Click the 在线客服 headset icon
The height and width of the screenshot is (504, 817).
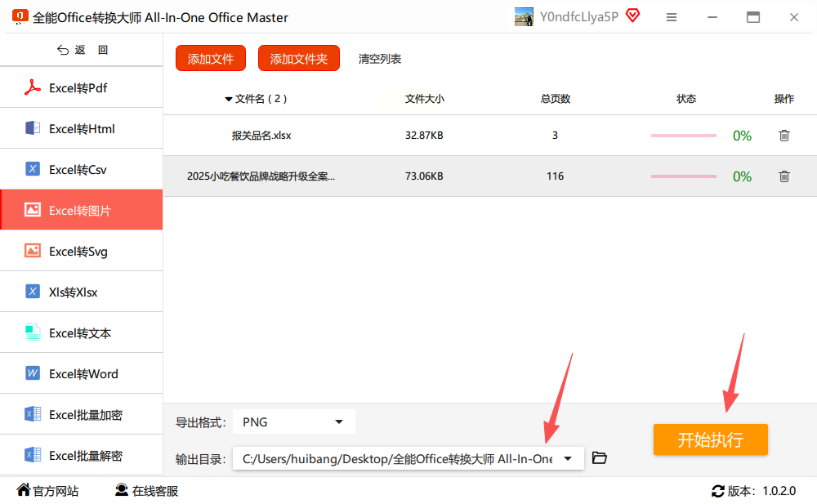(x=122, y=489)
